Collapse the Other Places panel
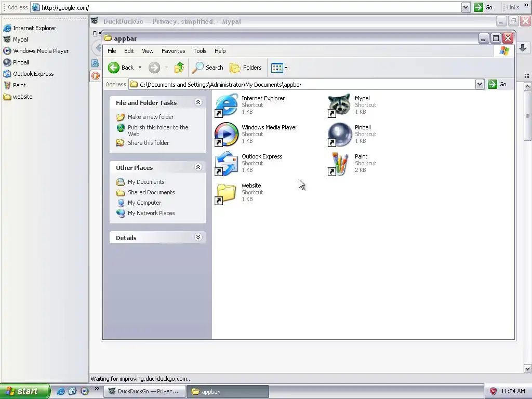532x399 pixels. (198, 167)
